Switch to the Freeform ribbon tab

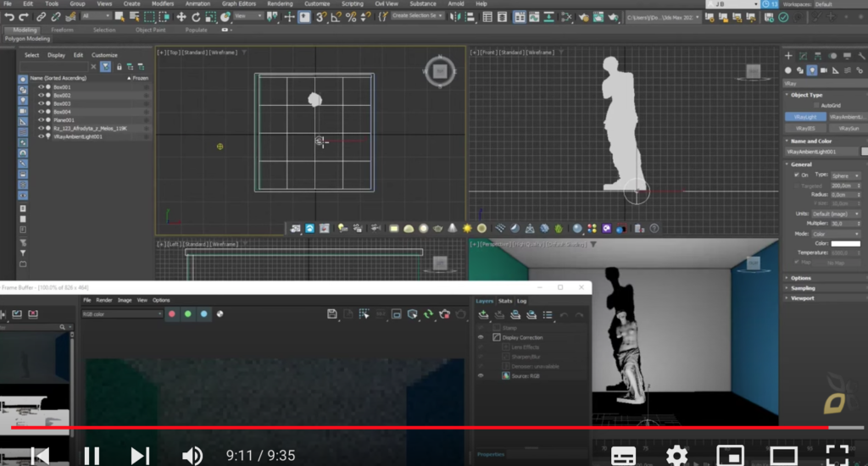(62, 30)
